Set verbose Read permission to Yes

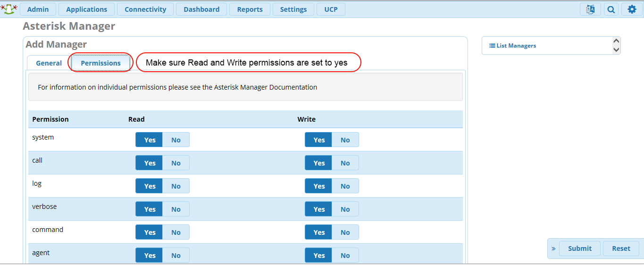coord(150,209)
